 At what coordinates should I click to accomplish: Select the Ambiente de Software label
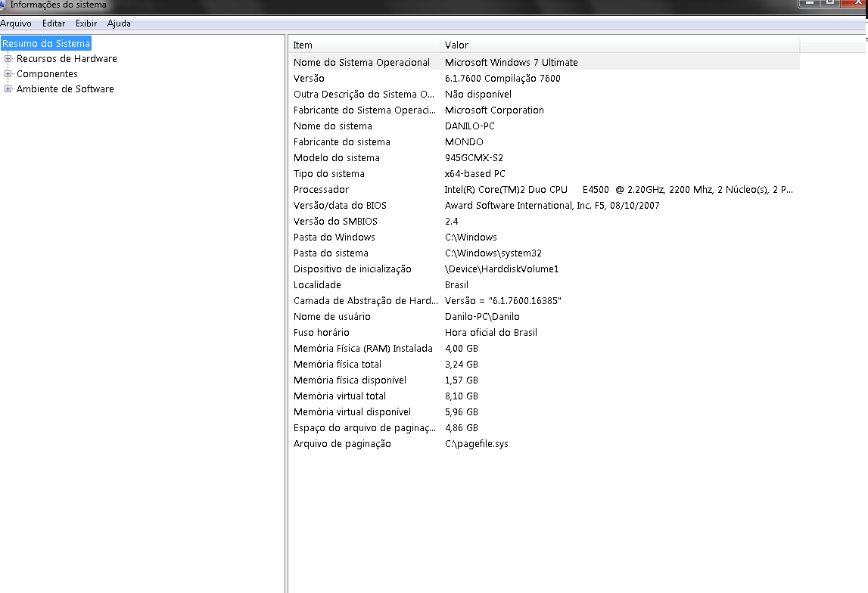[x=65, y=89]
